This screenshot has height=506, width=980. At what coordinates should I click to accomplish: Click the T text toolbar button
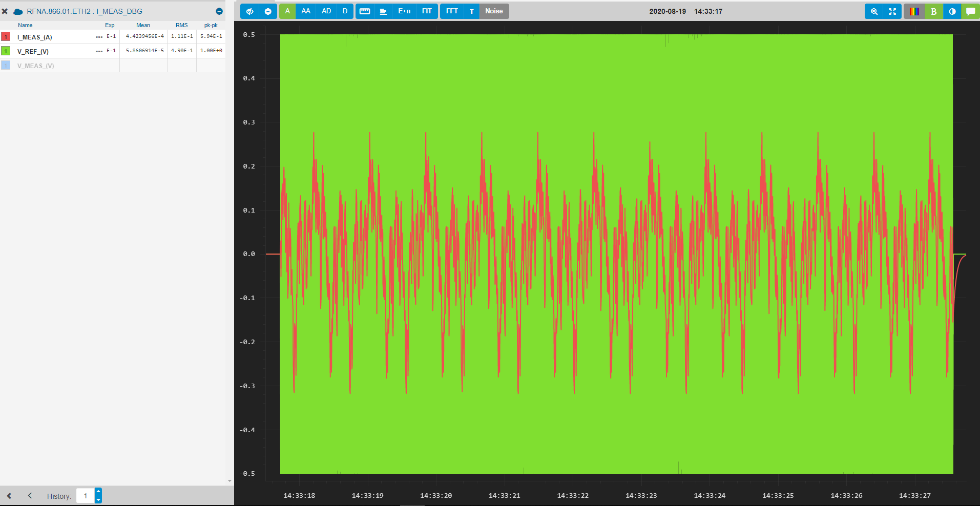pyautogui.click(x=472, y=11)
